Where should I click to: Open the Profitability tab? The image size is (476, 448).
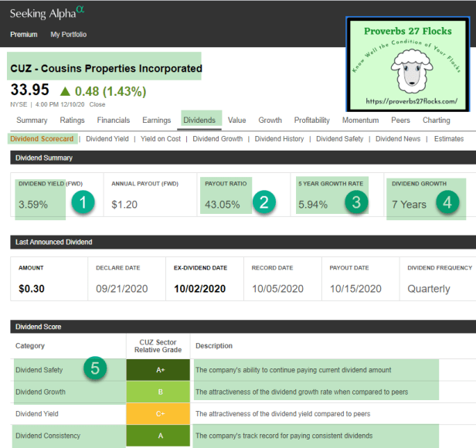point(311,120)
